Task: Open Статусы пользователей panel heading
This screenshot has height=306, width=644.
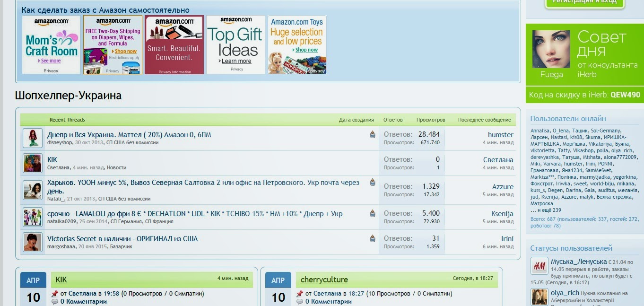Action: pyautogui.click(x=571, y=248)
